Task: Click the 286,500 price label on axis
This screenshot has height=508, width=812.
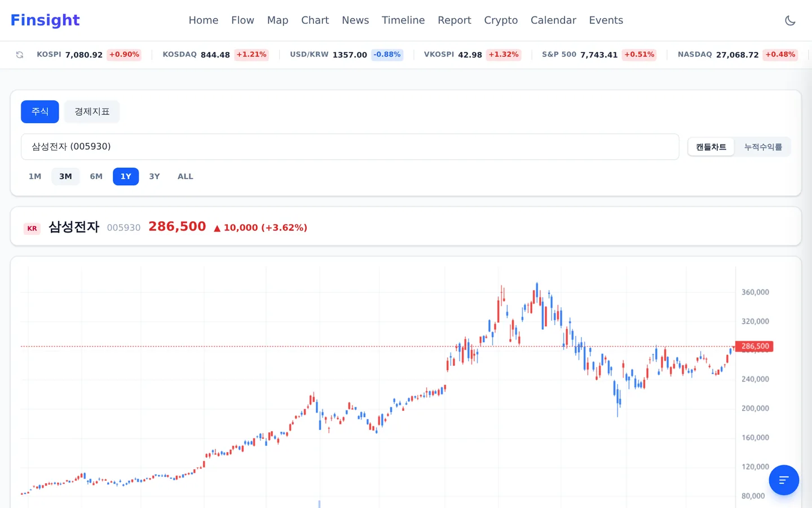Action: [754, 347]
